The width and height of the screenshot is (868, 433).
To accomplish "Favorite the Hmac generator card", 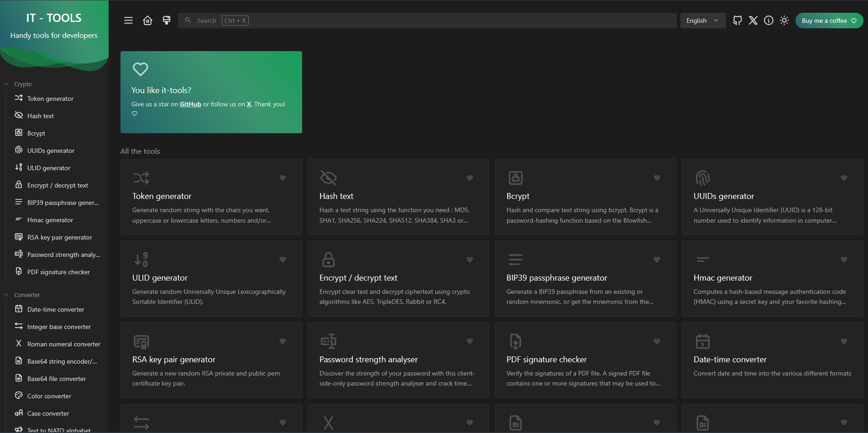I will 843,260.
